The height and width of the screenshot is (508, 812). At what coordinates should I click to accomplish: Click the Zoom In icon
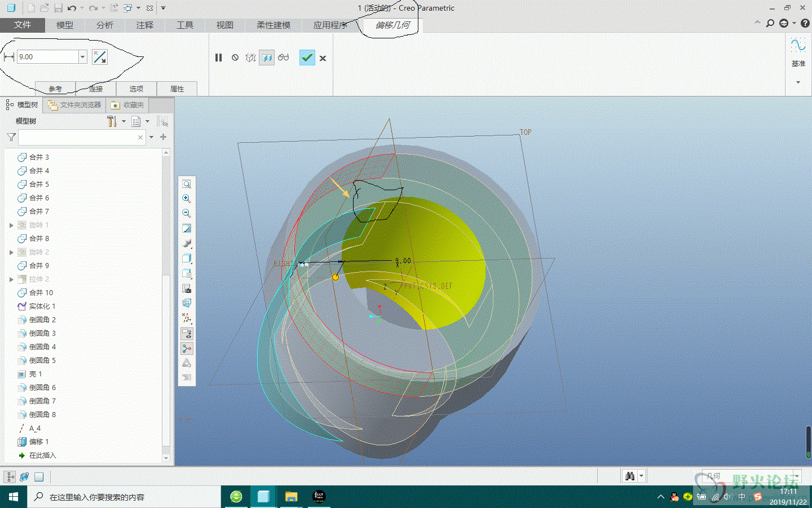[187, 199]
